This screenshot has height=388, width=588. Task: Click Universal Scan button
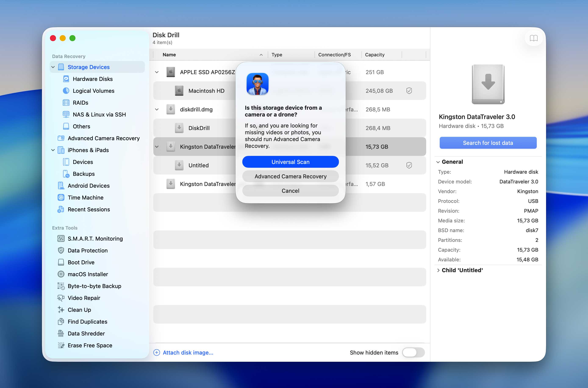coord(290,162)
